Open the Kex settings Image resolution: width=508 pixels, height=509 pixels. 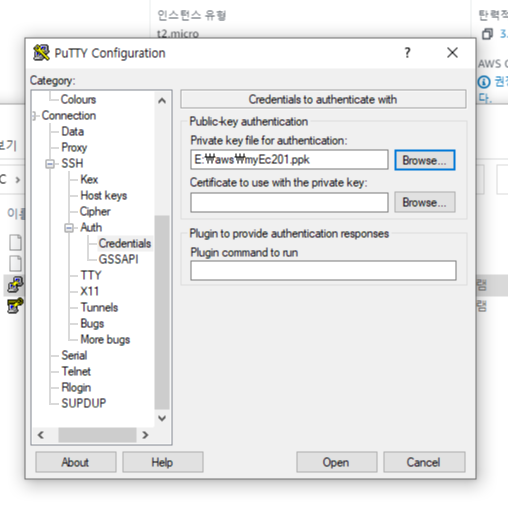(89, 179)
